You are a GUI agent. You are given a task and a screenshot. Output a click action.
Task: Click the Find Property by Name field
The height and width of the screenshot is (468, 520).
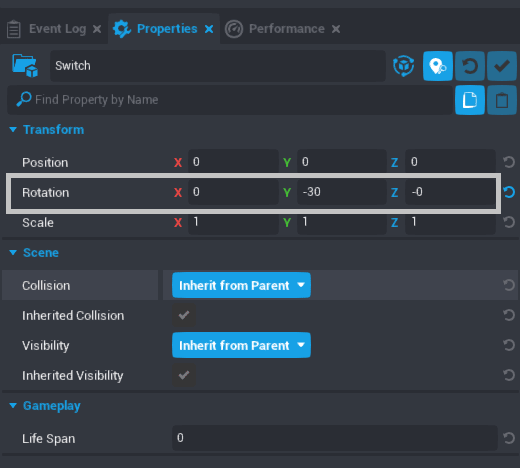(230, 100)
